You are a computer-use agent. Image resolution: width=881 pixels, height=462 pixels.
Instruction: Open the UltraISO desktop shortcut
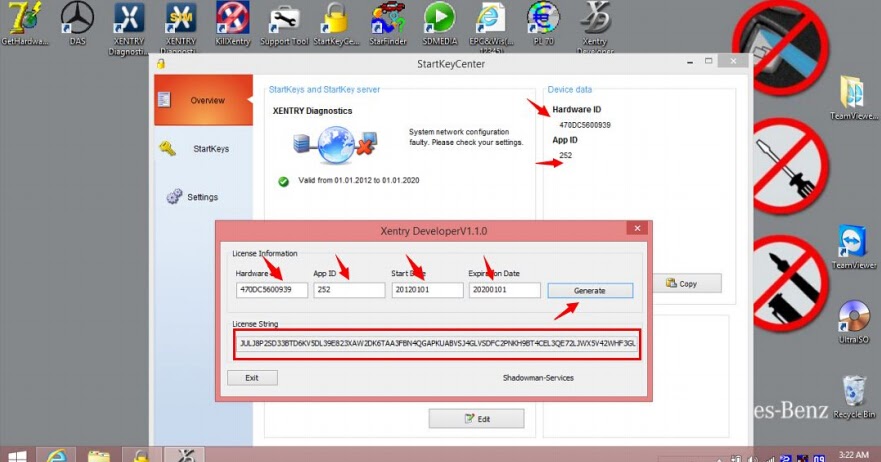click(x=853, y=321)
